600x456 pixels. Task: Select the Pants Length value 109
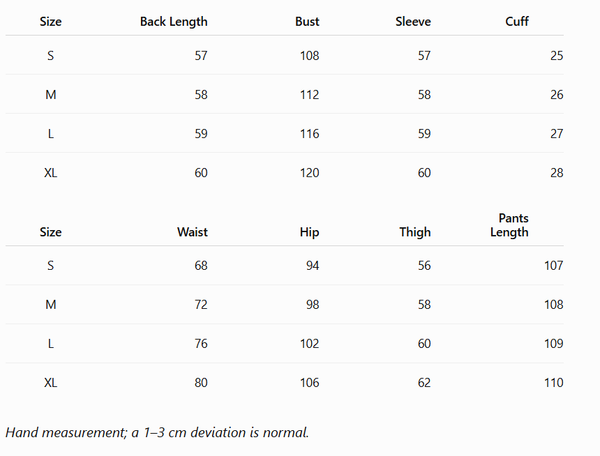click(554, 344)
